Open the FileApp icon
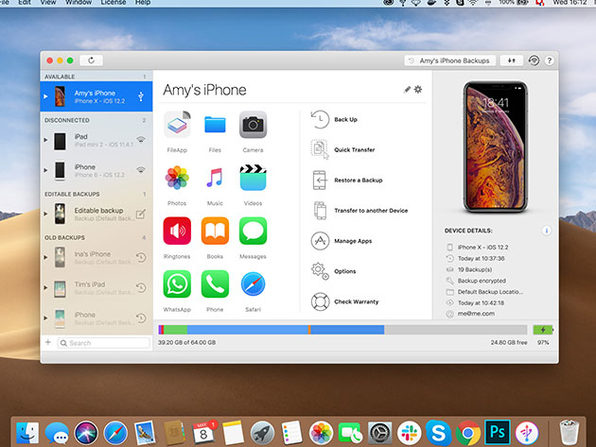Screen dimensions: 596x447 [177, 125]
